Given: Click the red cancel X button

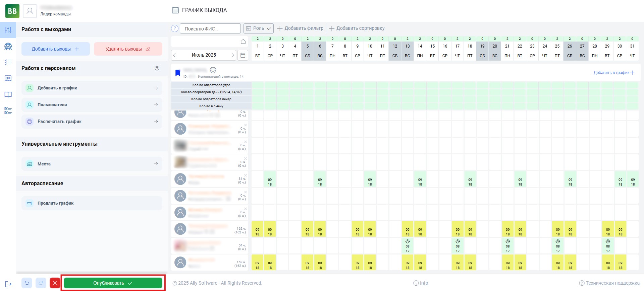Looking at the screenshot, I should click(x=55, y=283).
